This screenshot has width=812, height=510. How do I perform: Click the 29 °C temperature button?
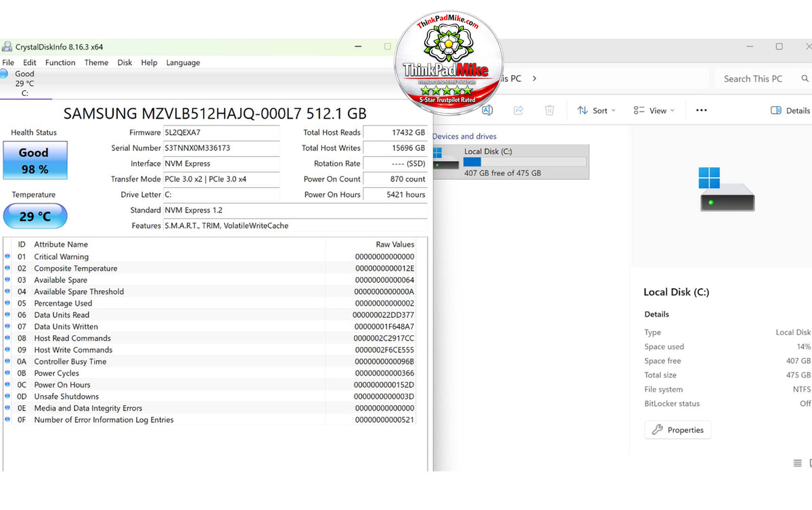(35, 216)
